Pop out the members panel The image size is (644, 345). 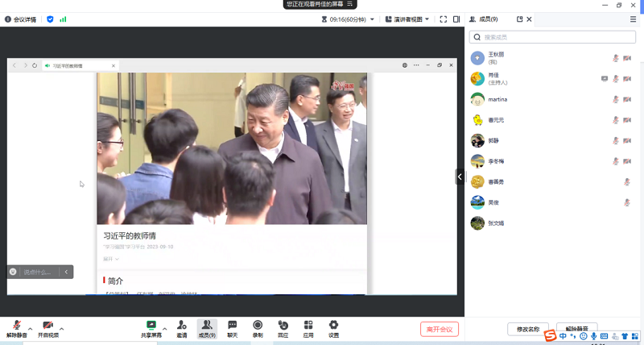pos(519,19)
